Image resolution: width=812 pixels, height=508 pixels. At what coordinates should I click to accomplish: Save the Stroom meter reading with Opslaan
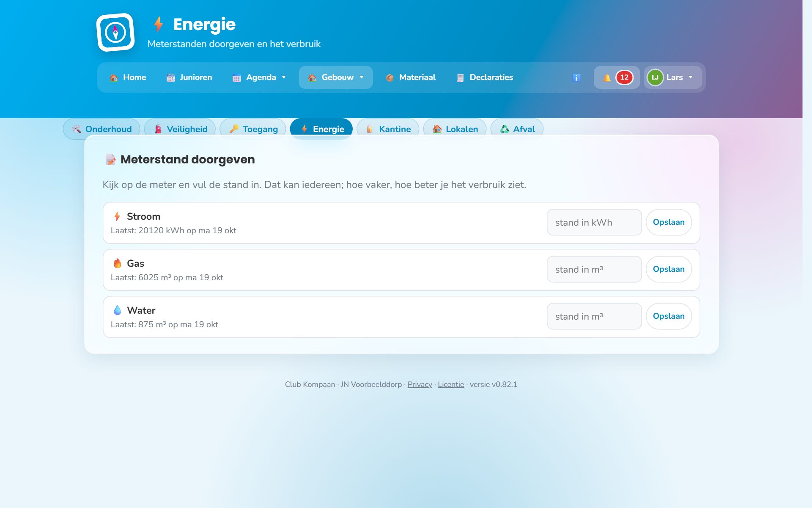669,222
